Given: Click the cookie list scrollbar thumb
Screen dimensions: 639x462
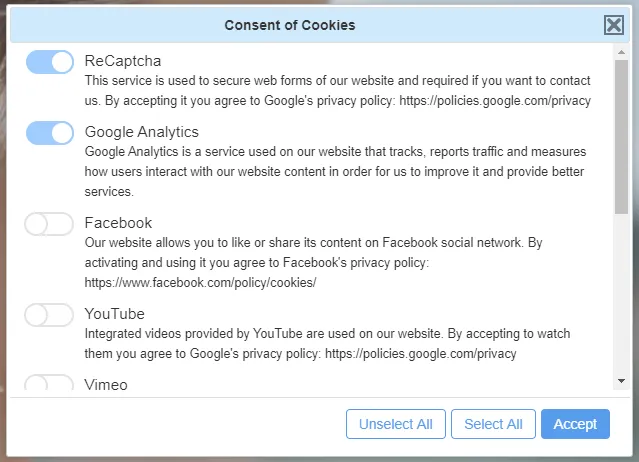Looking at the screenshot, I should point(621,135).
